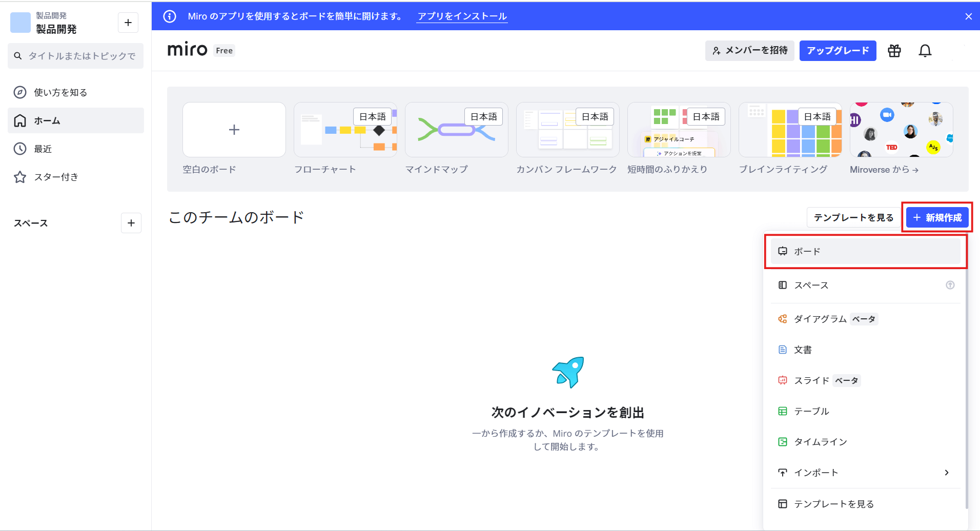Click アプリをインストール link

[462, 16]
